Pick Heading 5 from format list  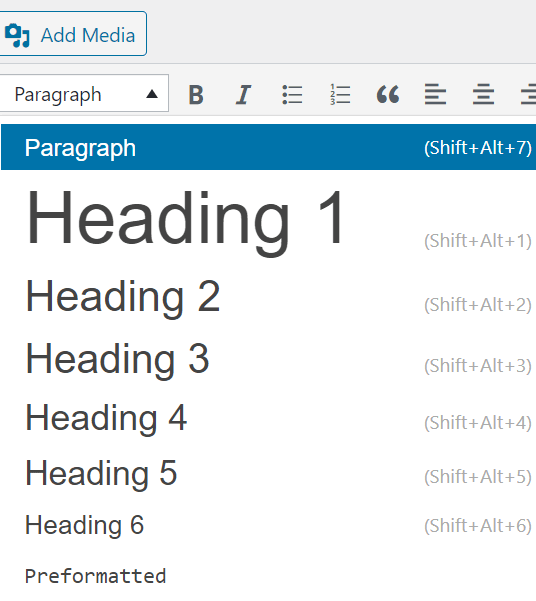268,473
